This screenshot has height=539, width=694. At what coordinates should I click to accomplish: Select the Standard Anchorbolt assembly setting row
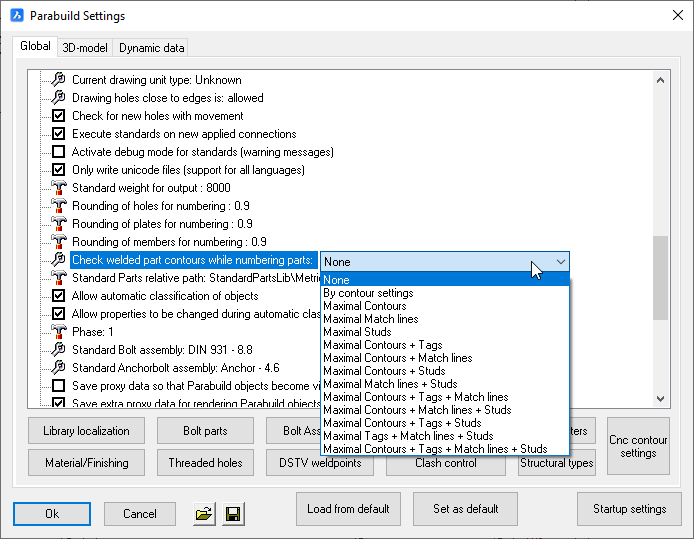point(175,368)
